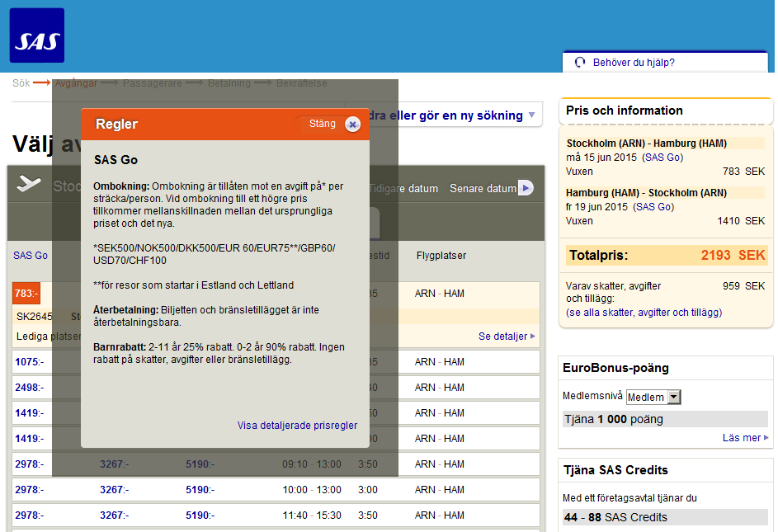Click the Stockholm (ARN) - Hamburg (HAM) route title

tap(647, 144)
